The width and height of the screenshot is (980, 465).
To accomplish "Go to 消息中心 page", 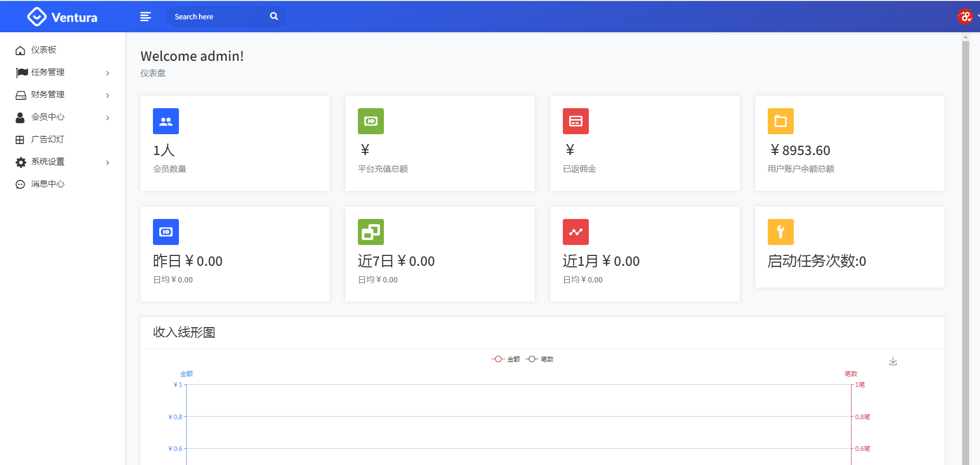I will (48, 184).
